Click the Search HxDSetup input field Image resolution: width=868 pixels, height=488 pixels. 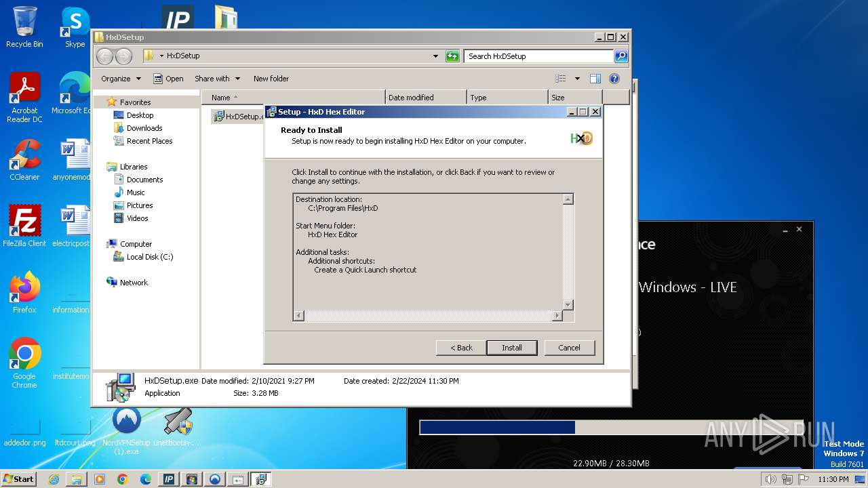click(539, 56)
